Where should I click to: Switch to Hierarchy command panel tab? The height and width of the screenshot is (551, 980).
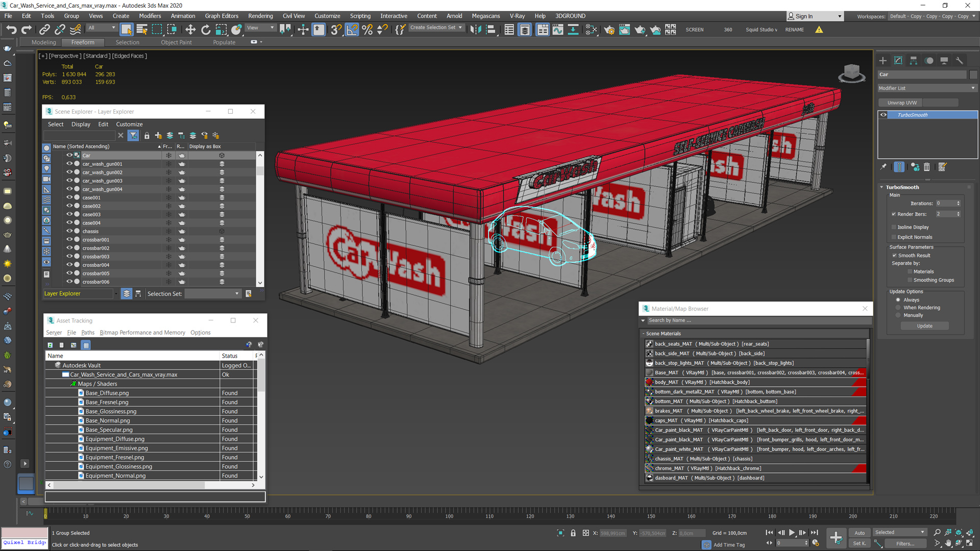click(914, 60)
